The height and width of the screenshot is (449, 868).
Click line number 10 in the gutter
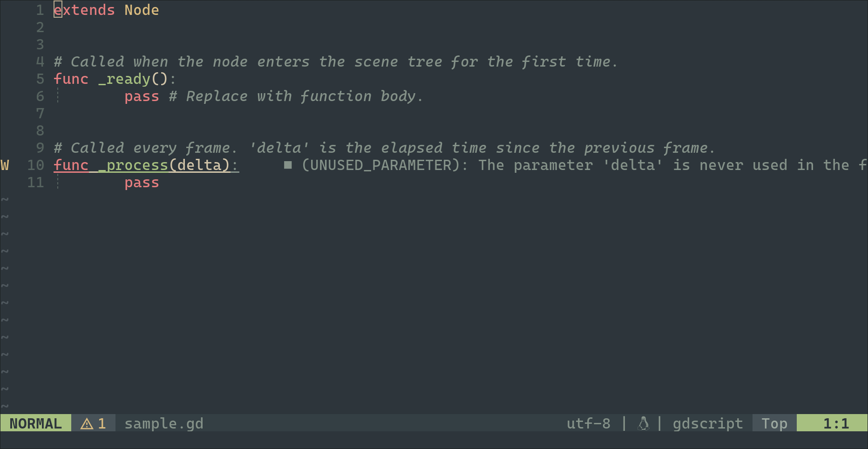click(35, 165)
